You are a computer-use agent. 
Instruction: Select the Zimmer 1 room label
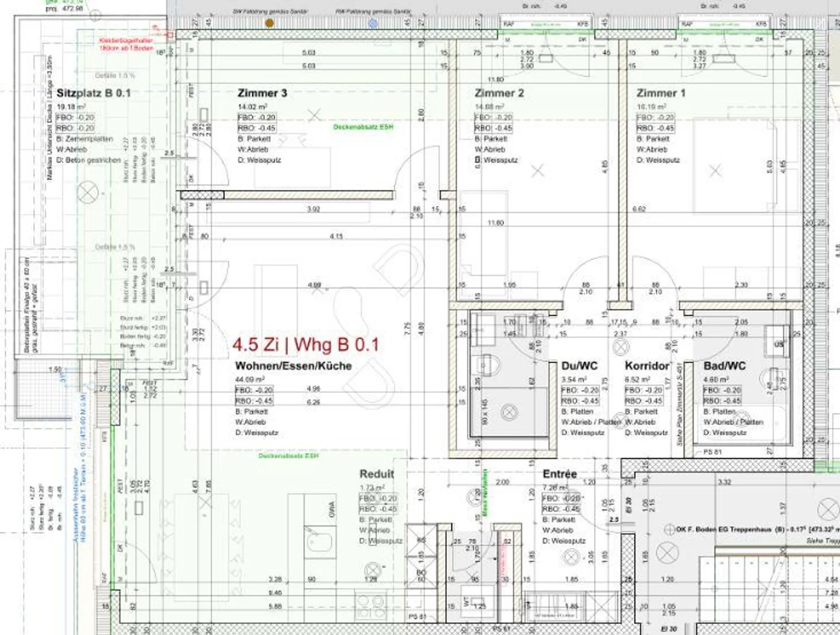[661, 93]
